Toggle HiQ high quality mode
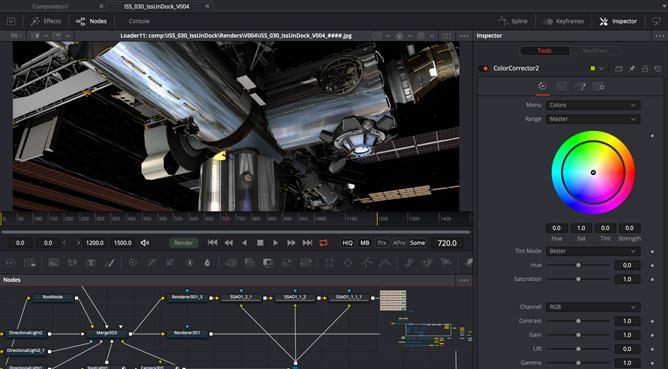Viewport: 668px width, 369px height. (x=348, y=243)
